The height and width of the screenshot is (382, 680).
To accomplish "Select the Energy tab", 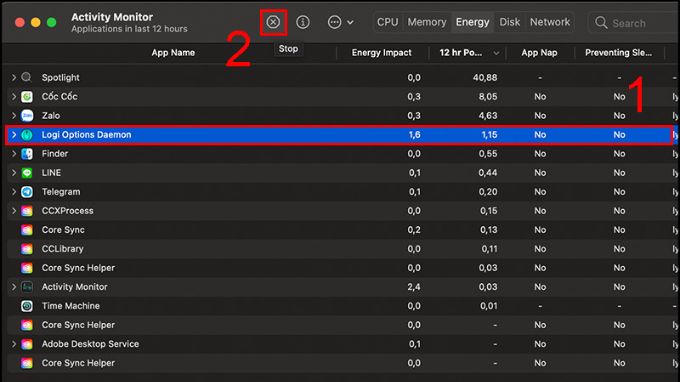I will pos(472,22).
